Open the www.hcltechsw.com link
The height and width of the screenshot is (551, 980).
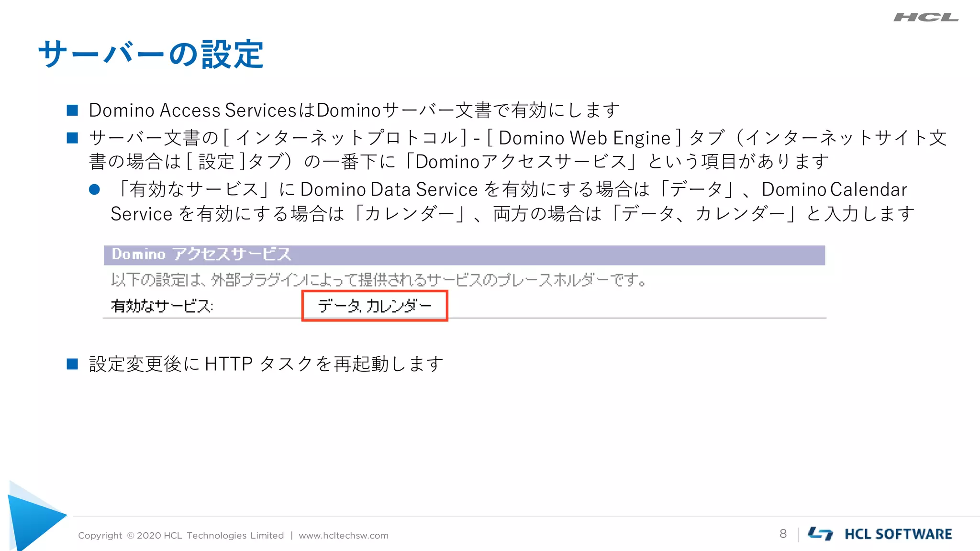[x=344, y=536]
